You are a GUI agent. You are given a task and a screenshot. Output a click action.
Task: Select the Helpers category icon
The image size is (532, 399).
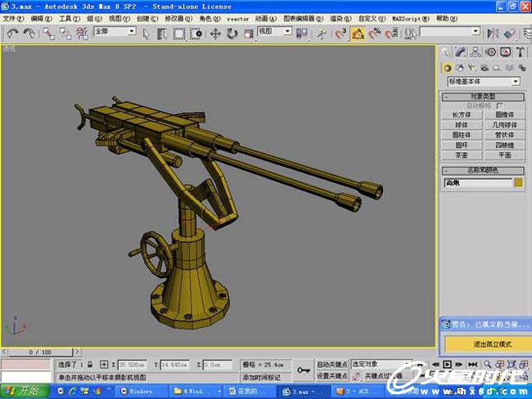coord(497,68)
